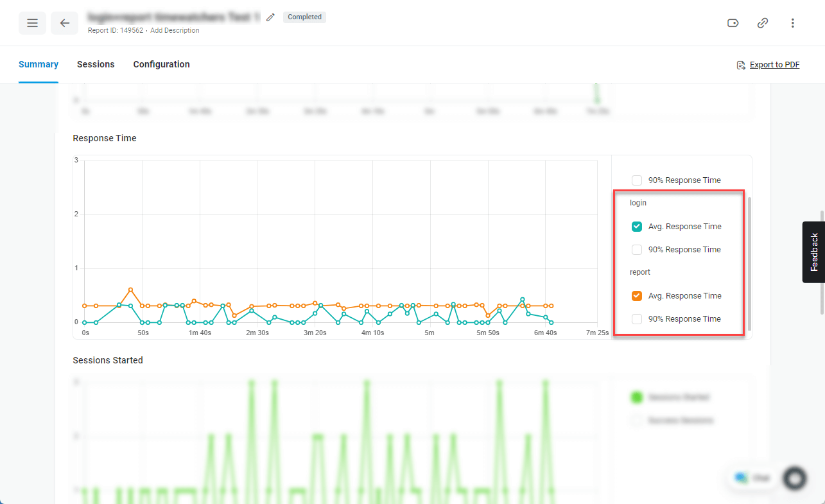Viewport: 825px width, 504px height.
Task: Open the Feedback side tab
Action: (813, 252)
